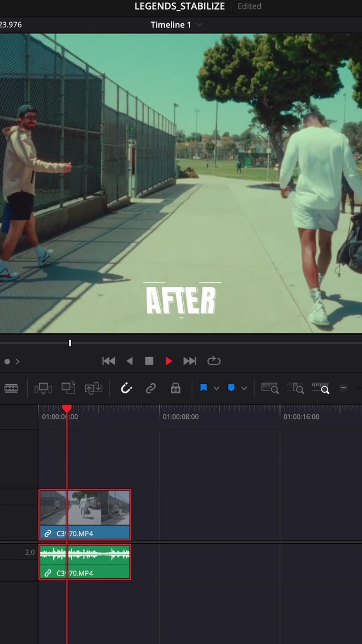Click the red play forward button
Screen dimensions: 362x644
tap(169, 361)
